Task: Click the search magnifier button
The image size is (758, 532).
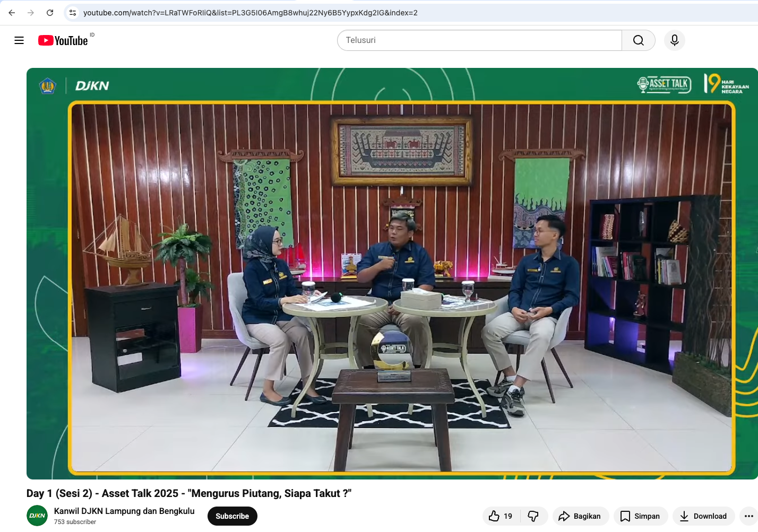Action: point(638,40)
